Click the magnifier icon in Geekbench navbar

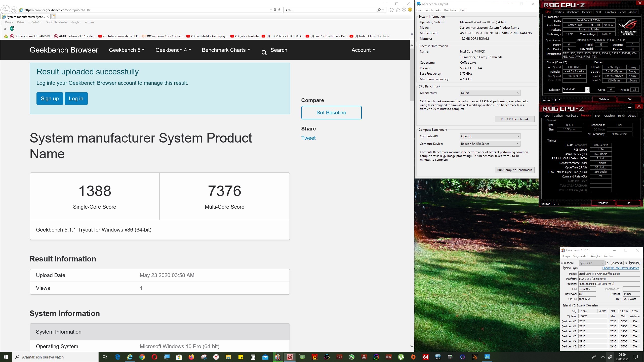[264, 53]
